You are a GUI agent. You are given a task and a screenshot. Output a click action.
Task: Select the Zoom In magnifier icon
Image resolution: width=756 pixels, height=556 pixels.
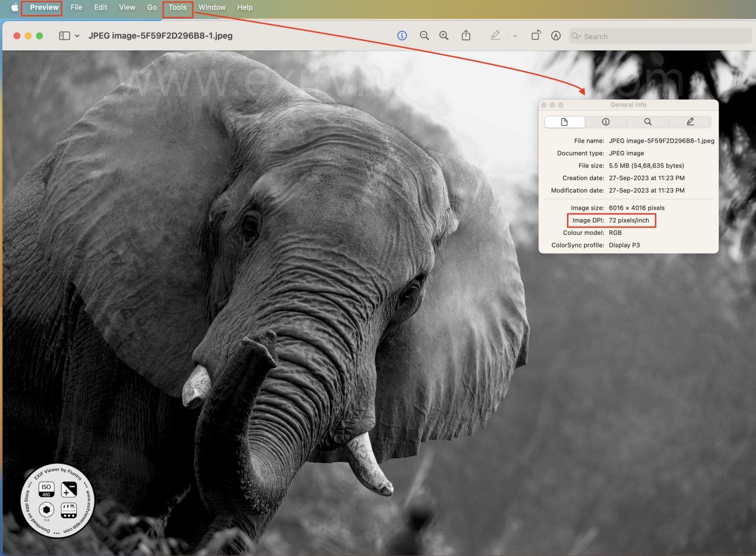coord(443,35)
